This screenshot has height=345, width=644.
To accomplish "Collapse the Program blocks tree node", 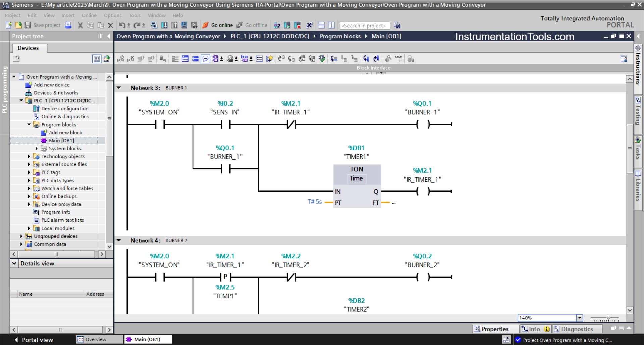I will tap(29, 125).
